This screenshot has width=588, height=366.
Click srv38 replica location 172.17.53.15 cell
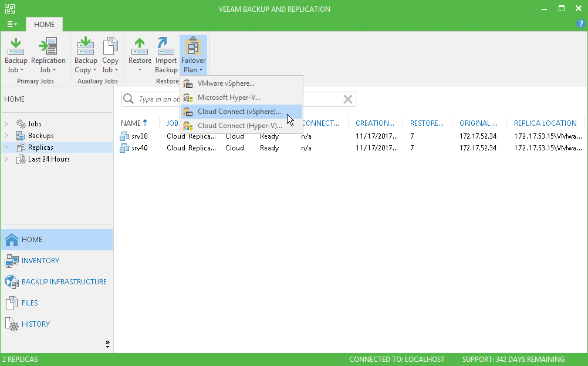coord(548,136)
